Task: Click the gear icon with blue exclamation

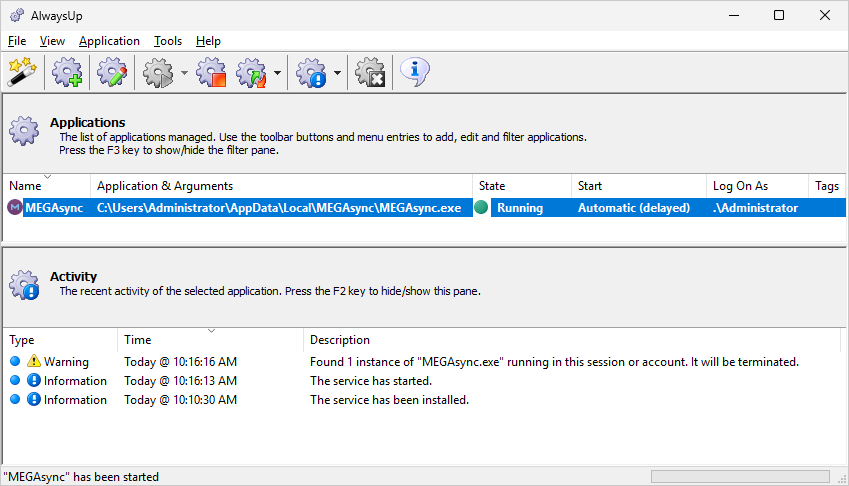Action: 311,73
